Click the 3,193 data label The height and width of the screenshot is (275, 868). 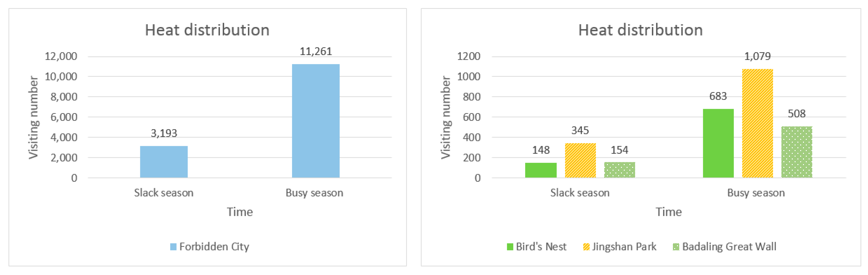click(164, 133)
